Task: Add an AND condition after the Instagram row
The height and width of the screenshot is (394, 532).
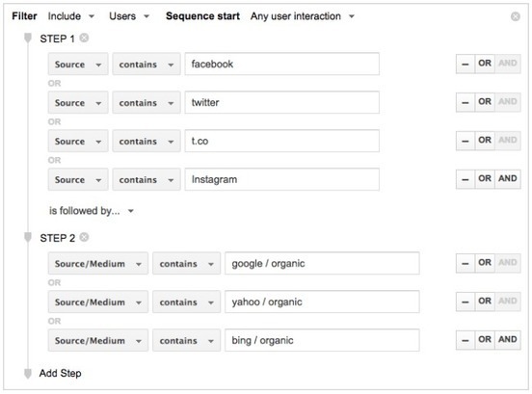Action: point(508,179)
